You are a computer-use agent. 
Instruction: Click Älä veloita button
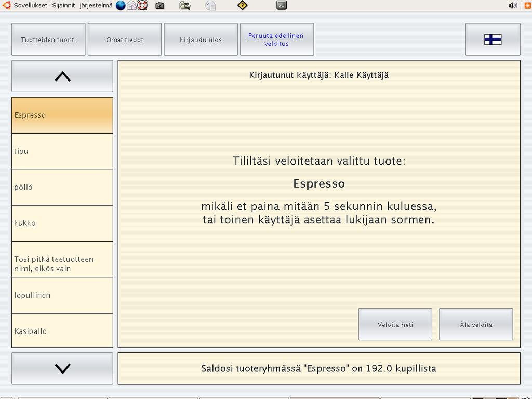click(x=476, y=324)
